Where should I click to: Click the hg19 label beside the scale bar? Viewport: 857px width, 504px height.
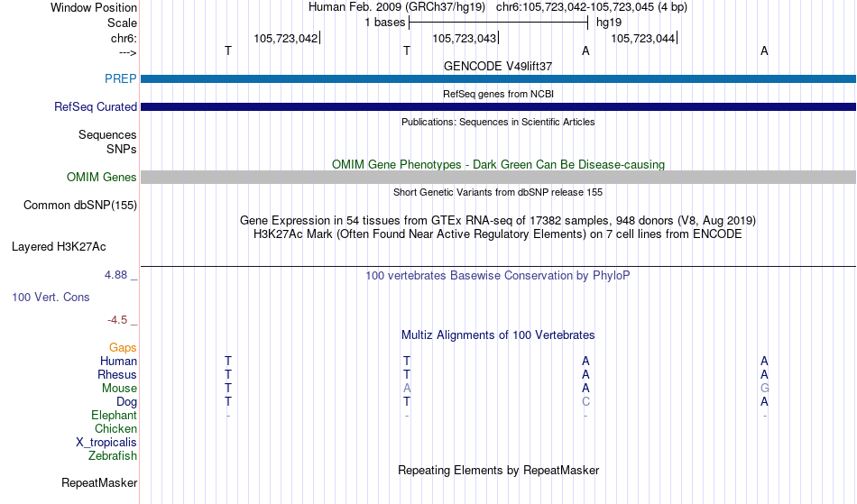tap(609, 23)
